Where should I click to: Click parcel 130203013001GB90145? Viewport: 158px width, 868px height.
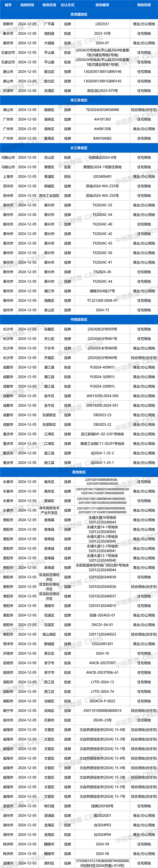[x=102, y=81]
